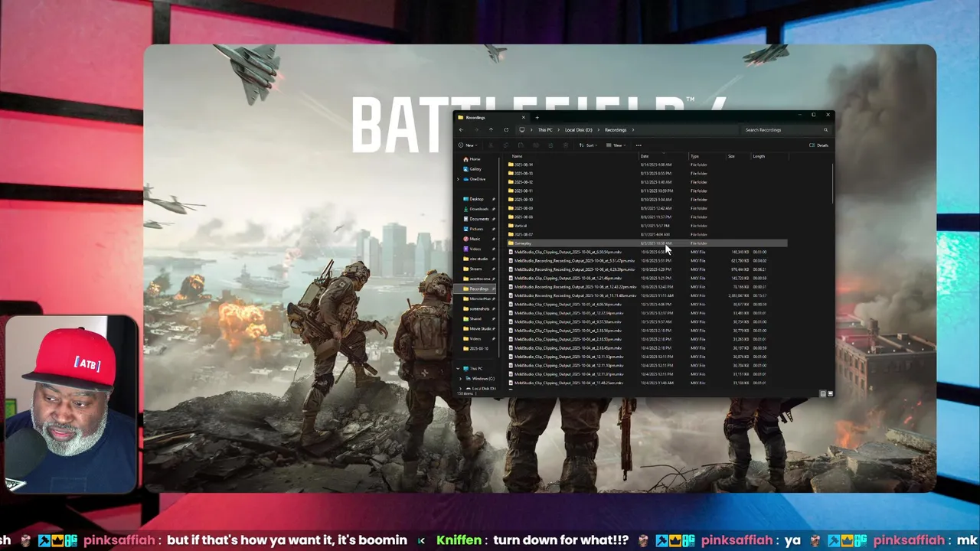Open the New dropdown menu
Image resolution: width=980 pixels, height=551 pixels.
point(470,145)
